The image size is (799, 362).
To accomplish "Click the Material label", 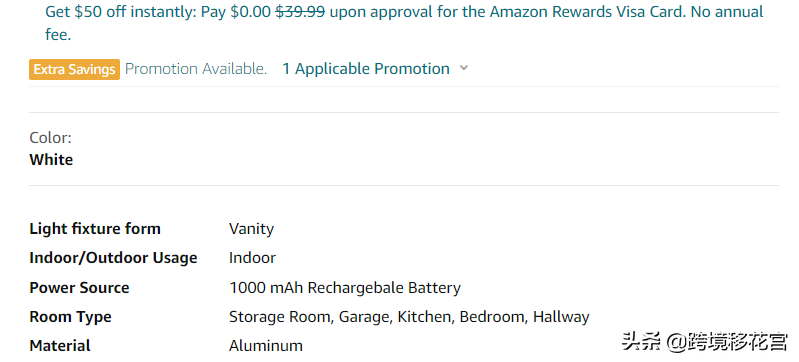I will [60, 346].
